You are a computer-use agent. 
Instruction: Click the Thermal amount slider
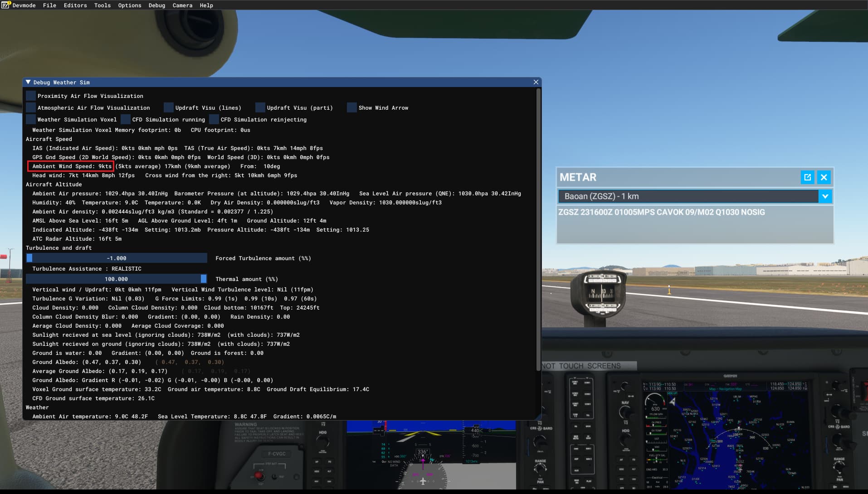(x=117, y=279)
